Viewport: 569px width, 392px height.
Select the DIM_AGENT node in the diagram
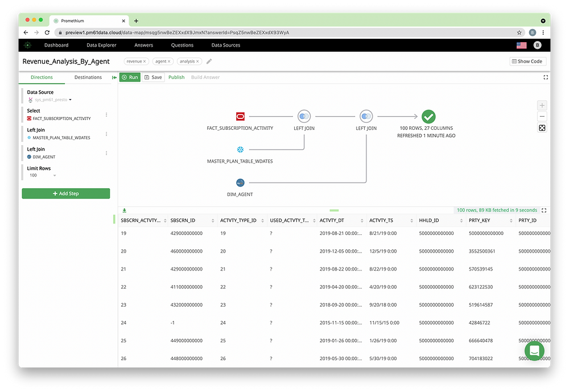[240, 183]
